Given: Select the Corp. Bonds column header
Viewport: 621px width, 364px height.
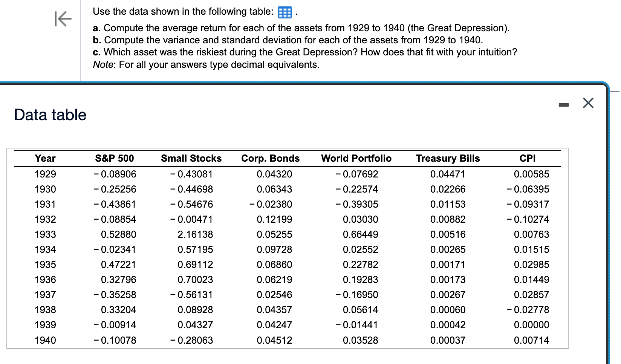Looking at the screenshot, I should pos(270,158).
